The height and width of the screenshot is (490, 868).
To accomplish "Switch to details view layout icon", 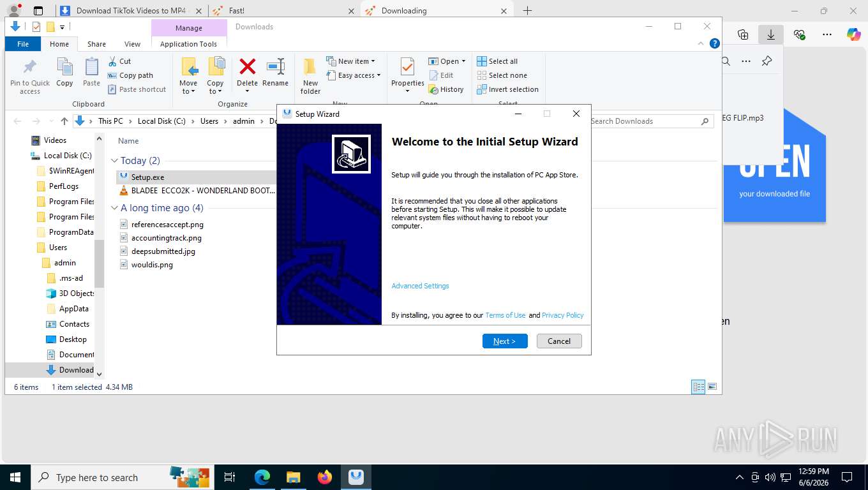I will [x=698, y=387].
